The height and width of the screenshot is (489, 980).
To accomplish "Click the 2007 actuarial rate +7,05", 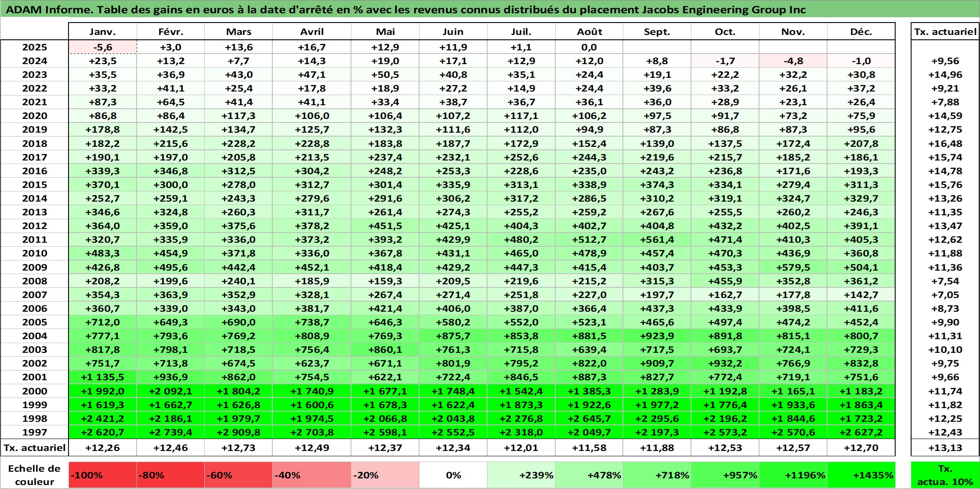I will click(945, 294).
